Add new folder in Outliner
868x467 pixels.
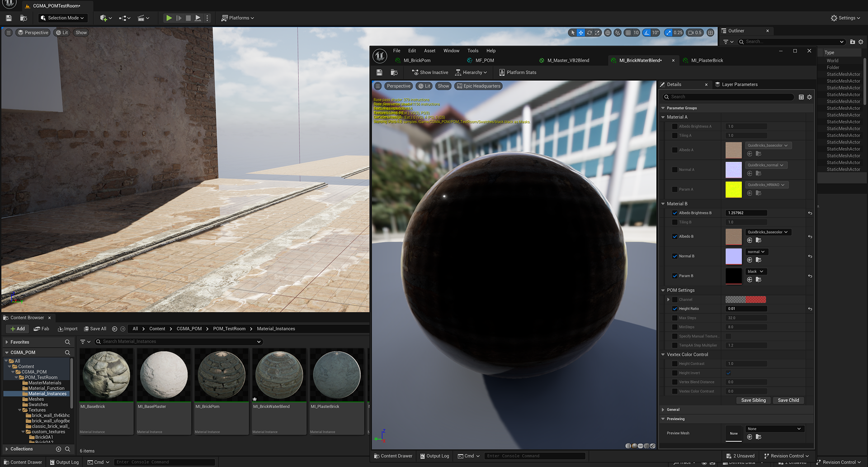tap(852, 42)
